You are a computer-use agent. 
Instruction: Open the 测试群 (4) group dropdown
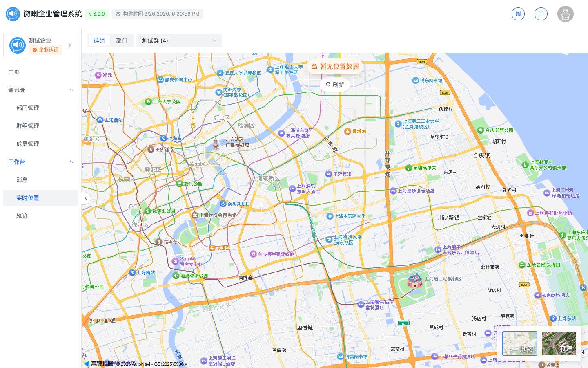pos(179,40)
